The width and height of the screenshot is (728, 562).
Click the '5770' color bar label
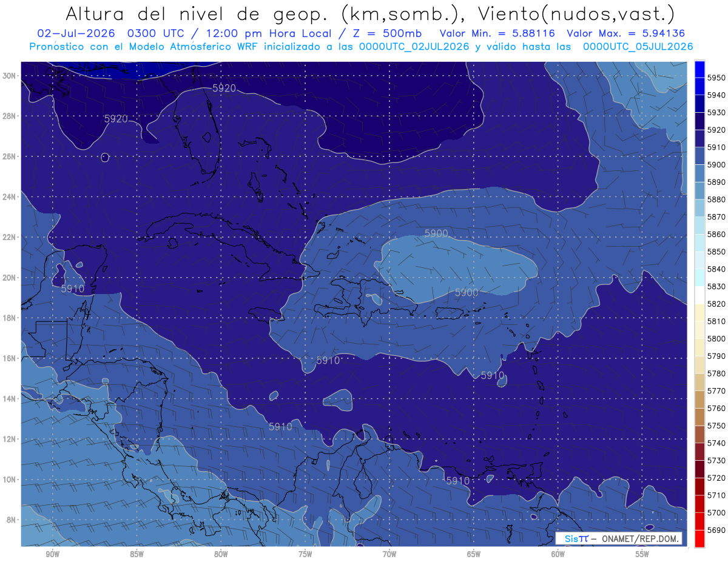coord(716,391)
